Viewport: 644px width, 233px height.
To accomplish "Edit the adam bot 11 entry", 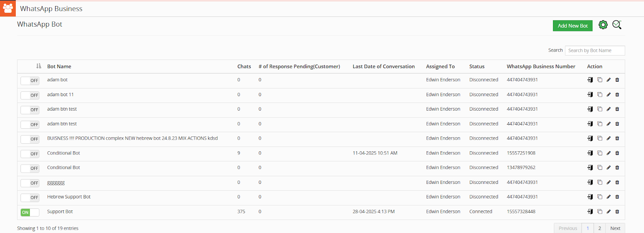I will point(609,95).
